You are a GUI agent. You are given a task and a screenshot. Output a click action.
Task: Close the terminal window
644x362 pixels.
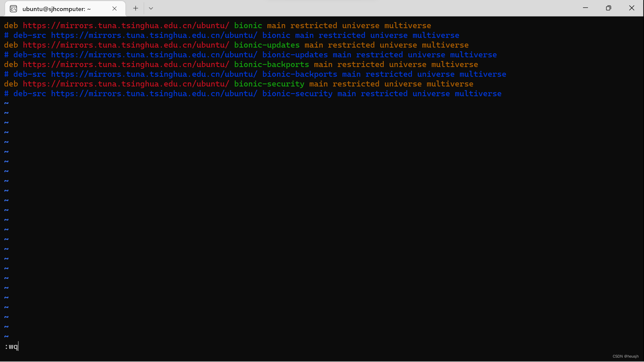point(632,8)
